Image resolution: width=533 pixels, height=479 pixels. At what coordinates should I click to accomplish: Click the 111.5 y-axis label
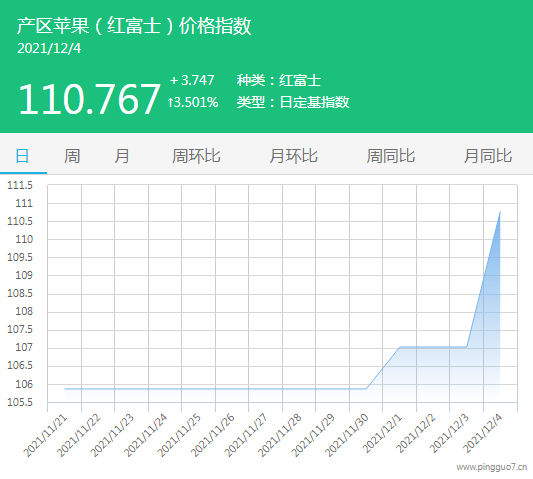pyautogui.click(x=20, y=185)
